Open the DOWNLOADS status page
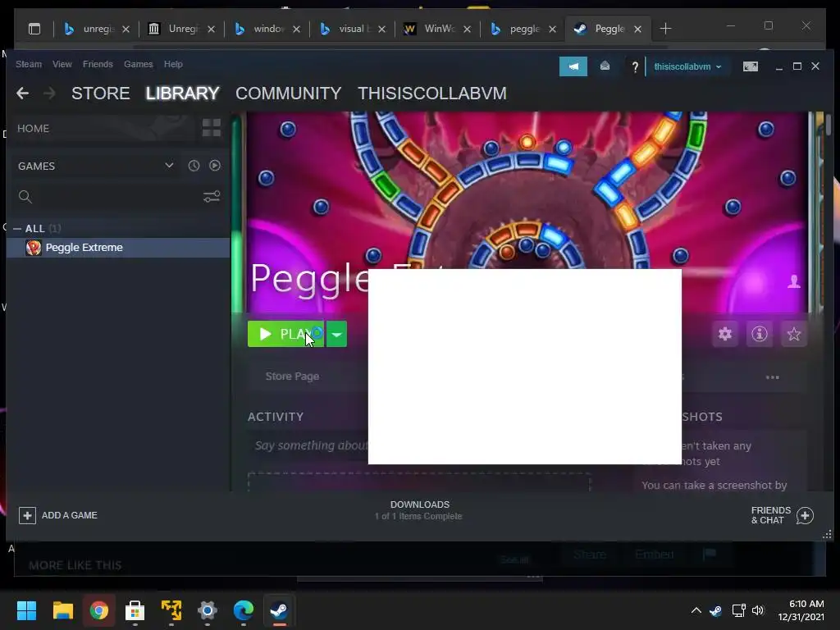The height and width of the screenshot is (630, 840). click(x=419, y=510)
